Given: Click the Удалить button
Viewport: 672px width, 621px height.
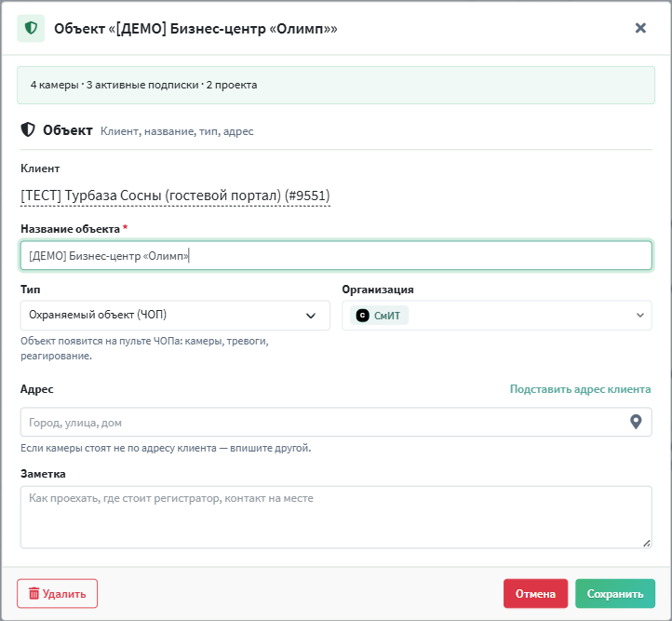Looking at the screenshot, I should pos(58,594).
